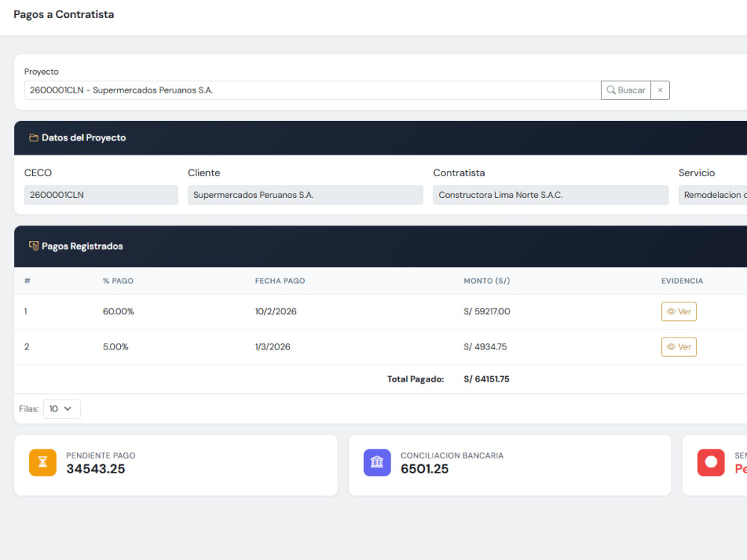Click the Buscar search button

[625, 90]
